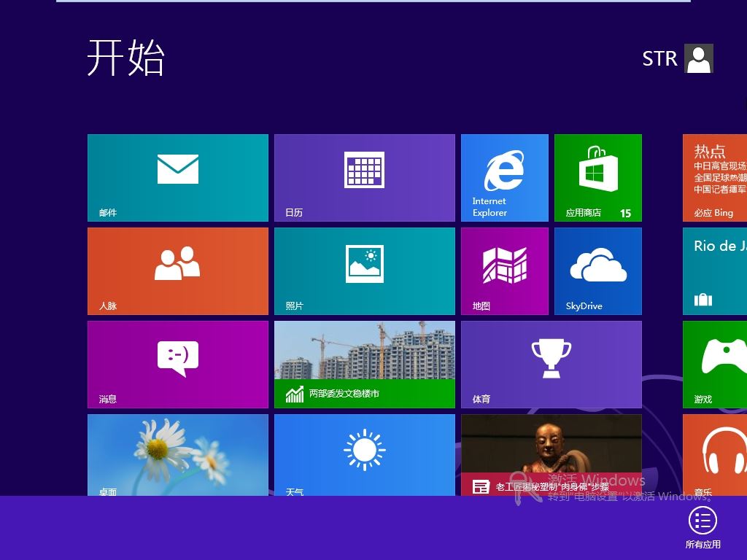Click the 15 updates badge on the Store tile
Screen dimensions: 747x560
click(x=625, y=214)
